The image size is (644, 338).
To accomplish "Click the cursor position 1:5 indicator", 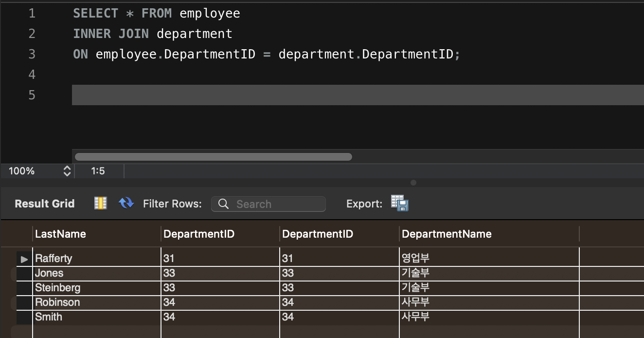I will (98, 171).
